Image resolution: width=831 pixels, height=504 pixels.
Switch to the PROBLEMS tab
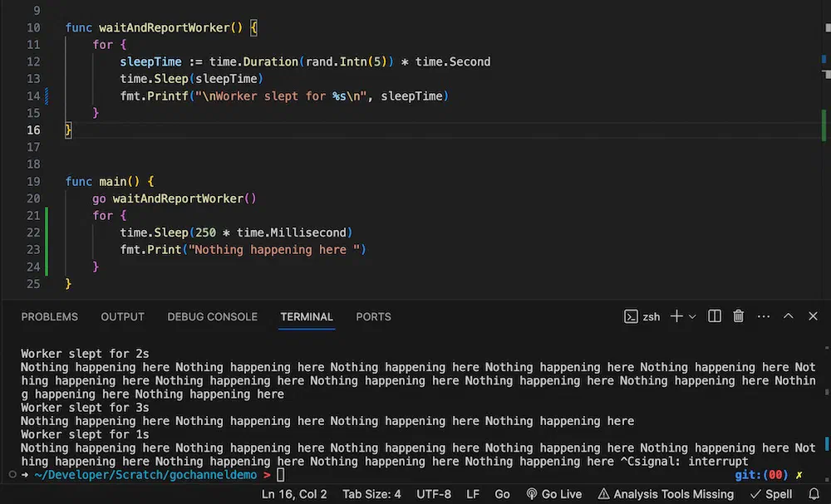(49, 316)
